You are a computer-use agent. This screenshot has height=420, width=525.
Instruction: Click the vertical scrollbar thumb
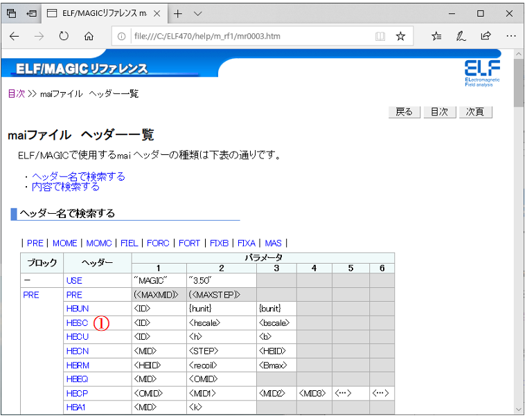point(519,84)
